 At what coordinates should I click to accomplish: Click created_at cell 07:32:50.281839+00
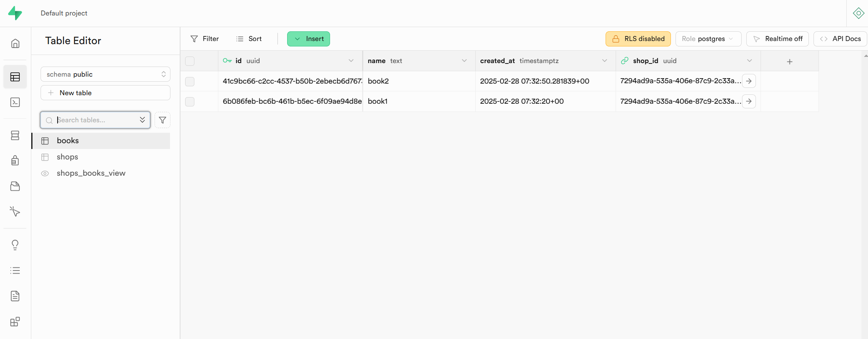[x=545, y=81]
